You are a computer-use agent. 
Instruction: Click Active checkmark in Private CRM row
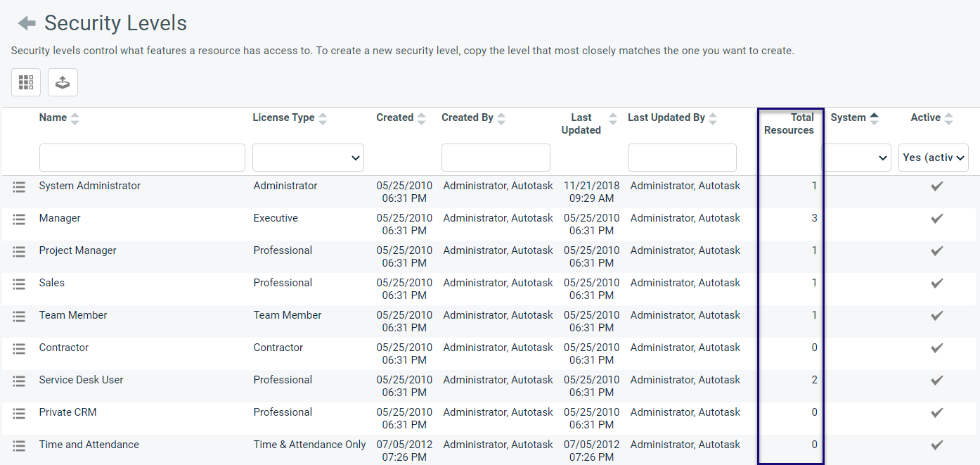click(x=936, y=413)
